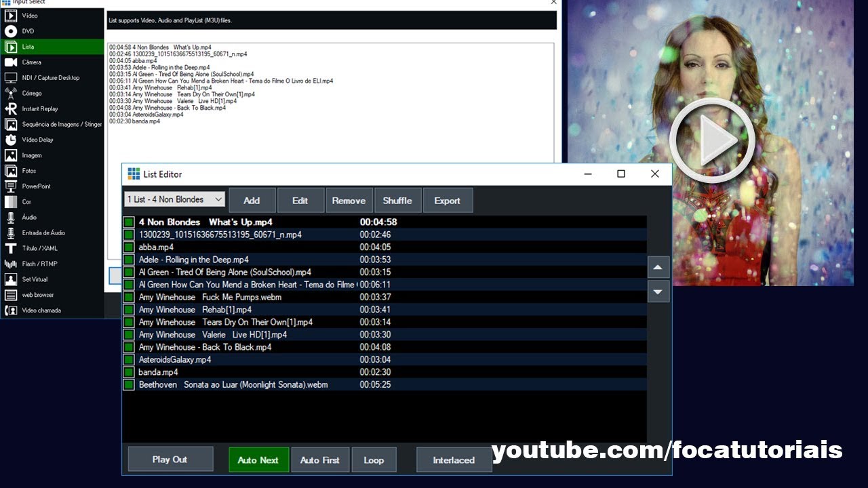Select 'Al Green How Can You Mend' row
Image resolution: width=868 pixels, height=488 pixels.
coord(384,285)
